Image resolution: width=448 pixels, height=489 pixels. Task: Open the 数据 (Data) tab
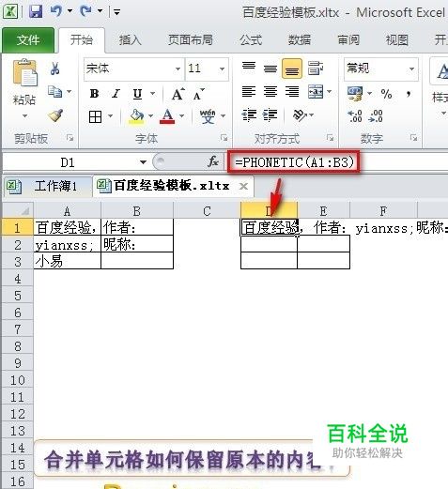300,40
